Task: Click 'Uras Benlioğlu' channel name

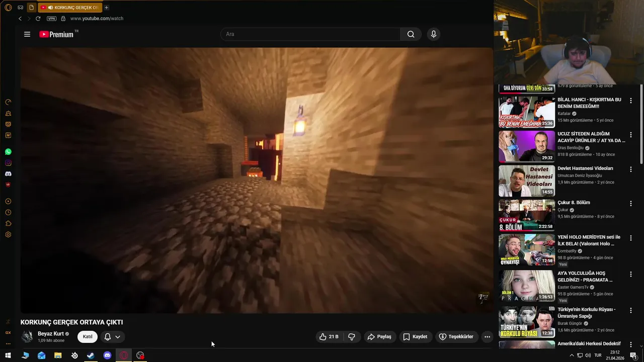Action: tap(571, 148)
